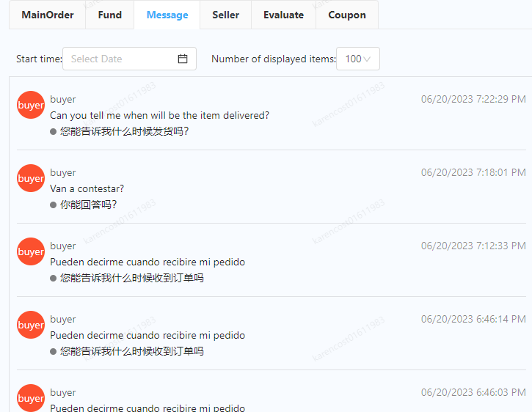Click timestamp 06/20/2023 7:22:29 PM
This screenshot has width=532, height=412.
click(x=473, y=99)
